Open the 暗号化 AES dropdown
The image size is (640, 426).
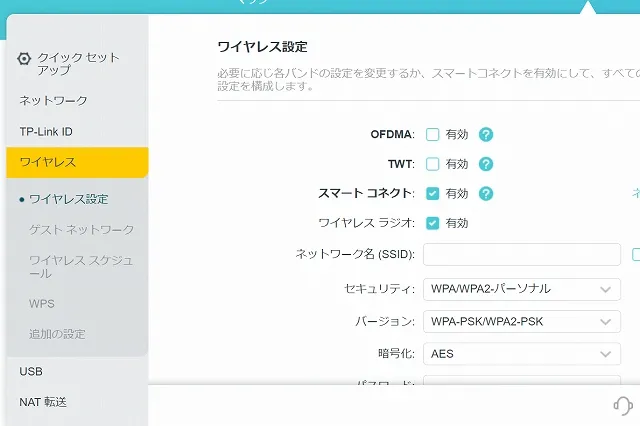522,354
